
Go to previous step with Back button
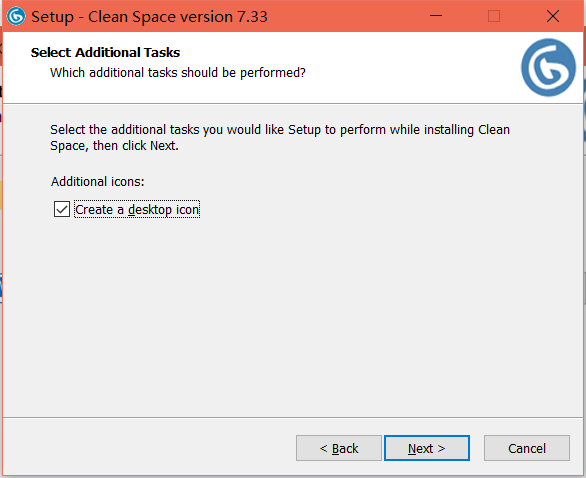tap(339, 448)
